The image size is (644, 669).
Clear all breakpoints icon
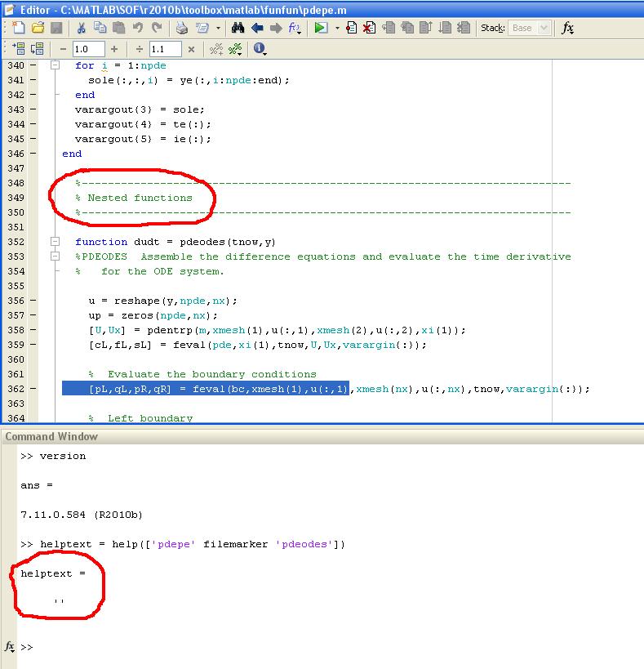coord(370,28)
